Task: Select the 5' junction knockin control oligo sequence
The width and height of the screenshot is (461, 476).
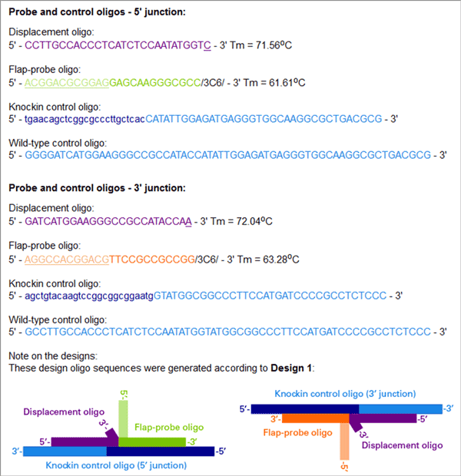Action: 204,119
